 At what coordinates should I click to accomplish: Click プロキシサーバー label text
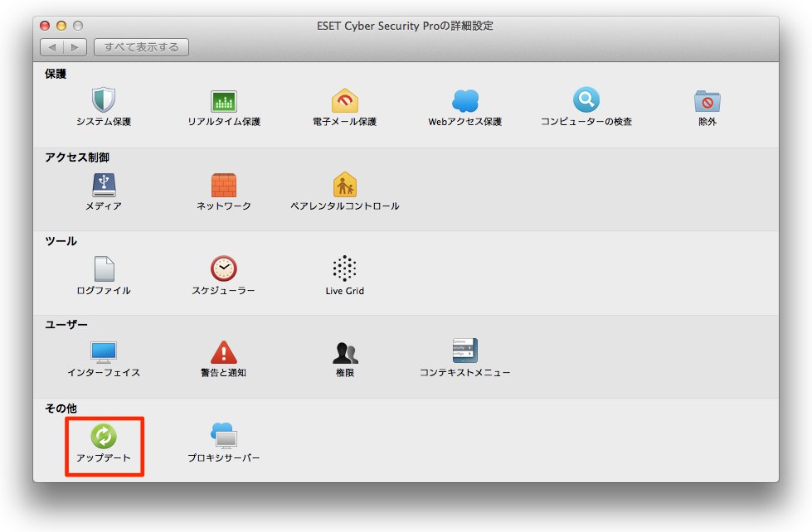(x=224, y=458)
